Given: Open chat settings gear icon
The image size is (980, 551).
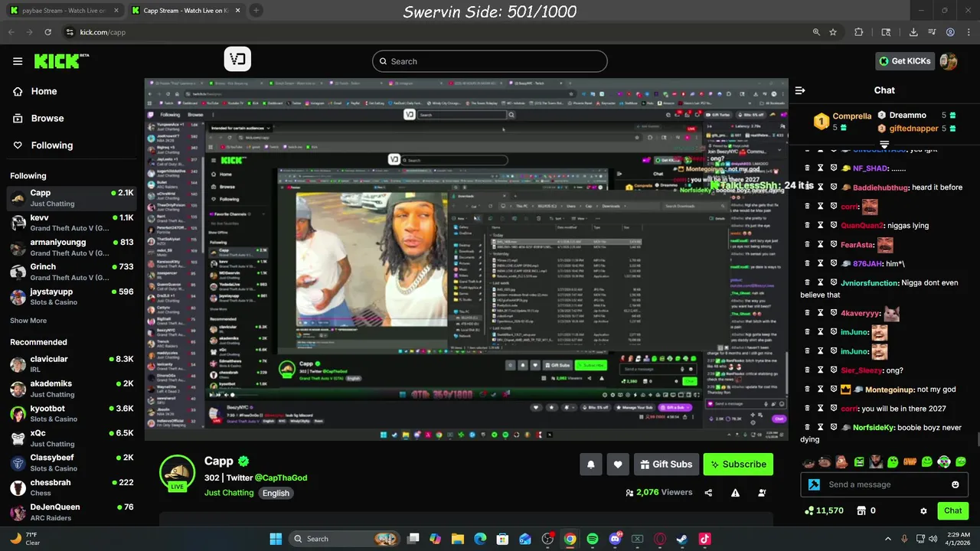Looking at the screenshot, I should coord(923,510).
